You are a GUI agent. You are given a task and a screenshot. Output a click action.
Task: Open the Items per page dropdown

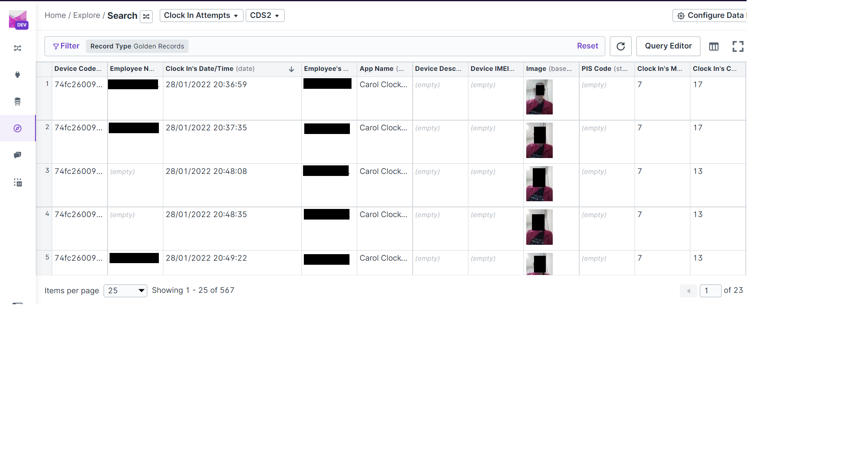click(125, 291)
